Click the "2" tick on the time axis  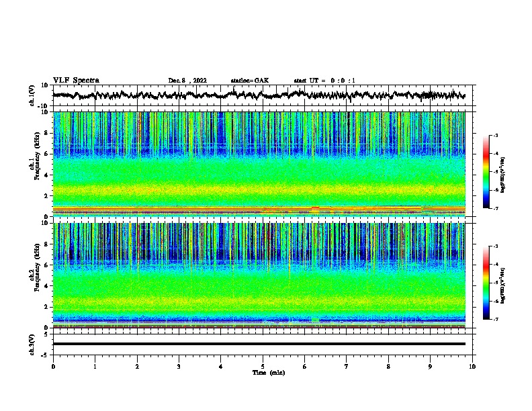coord(137,367)
